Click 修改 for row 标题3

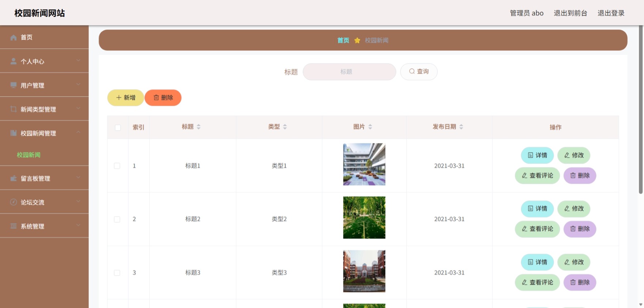click(x=574, y=262)
